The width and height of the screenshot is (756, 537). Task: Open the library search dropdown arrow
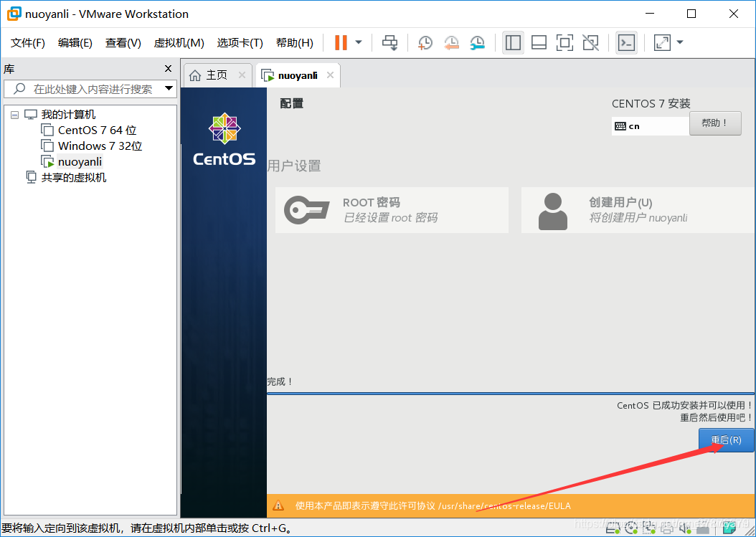pos(169,89)
